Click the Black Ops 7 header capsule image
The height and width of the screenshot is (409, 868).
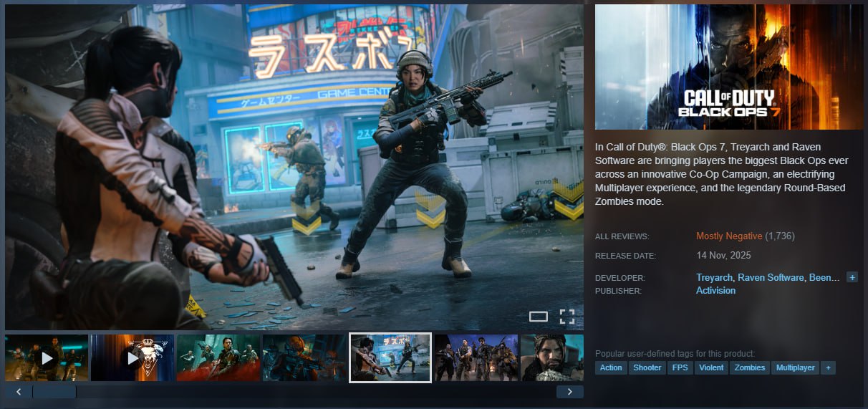coord(729,67)
